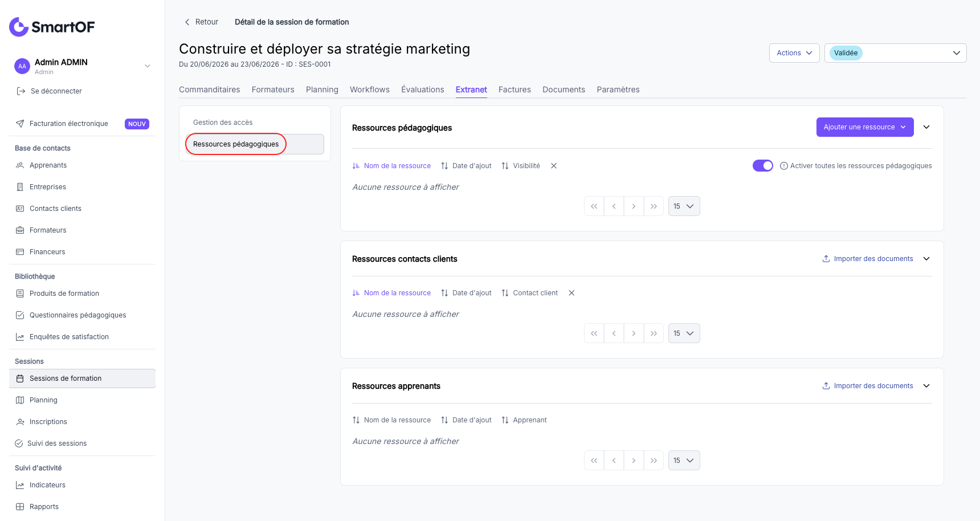Click the Se déconnecter logout icon

(21, 91)
